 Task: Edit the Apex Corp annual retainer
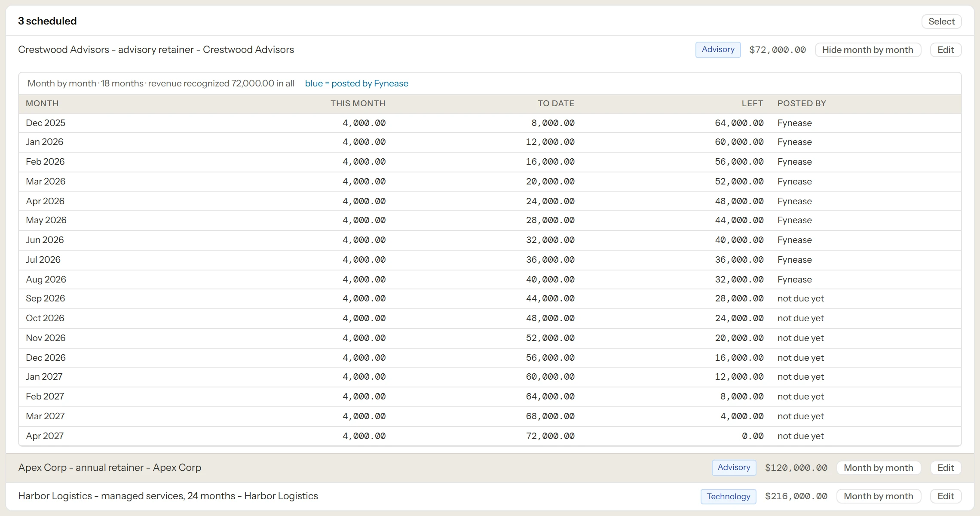[946, 468]
